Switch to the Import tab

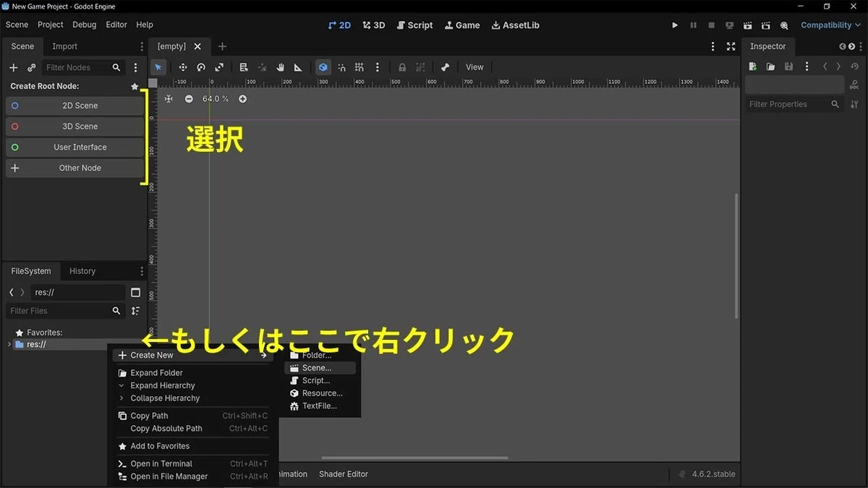coord(64,46)
